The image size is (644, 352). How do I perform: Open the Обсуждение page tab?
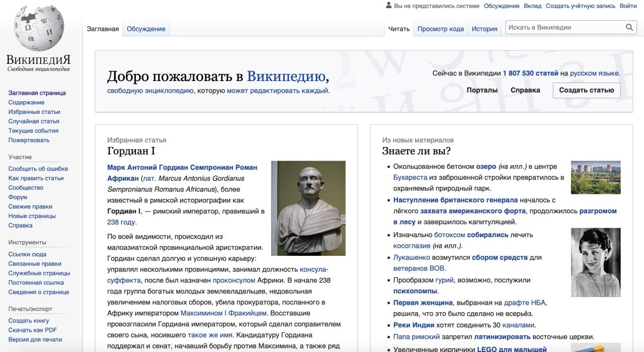pyautogui.click(x=146, y=29)
